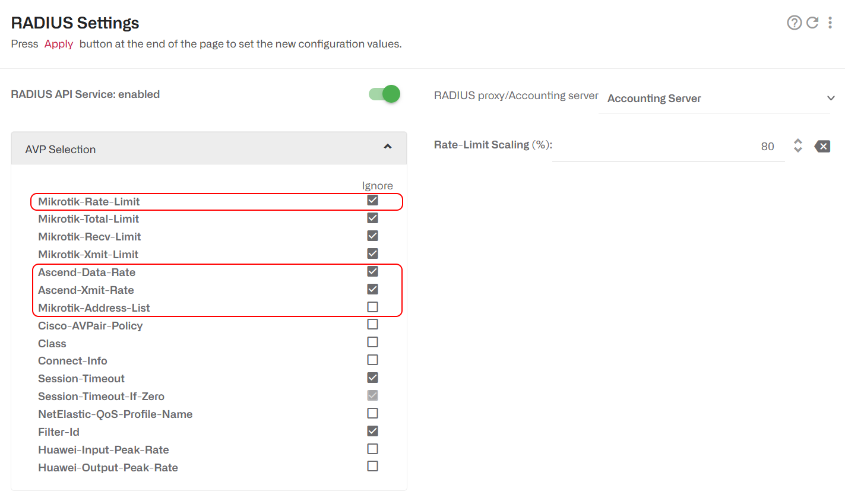Open the RADIUS proxy/Accounting server dropdown

tap(831, 98)
